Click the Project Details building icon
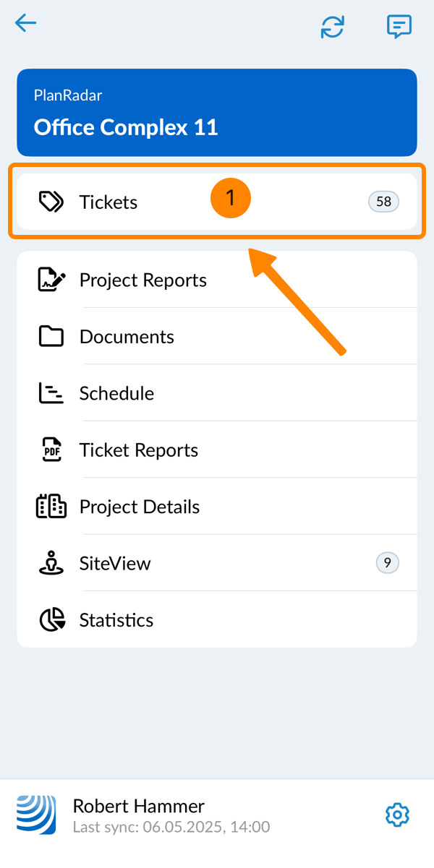The height and width of the screenshot is (868, 434). point(51,507)
